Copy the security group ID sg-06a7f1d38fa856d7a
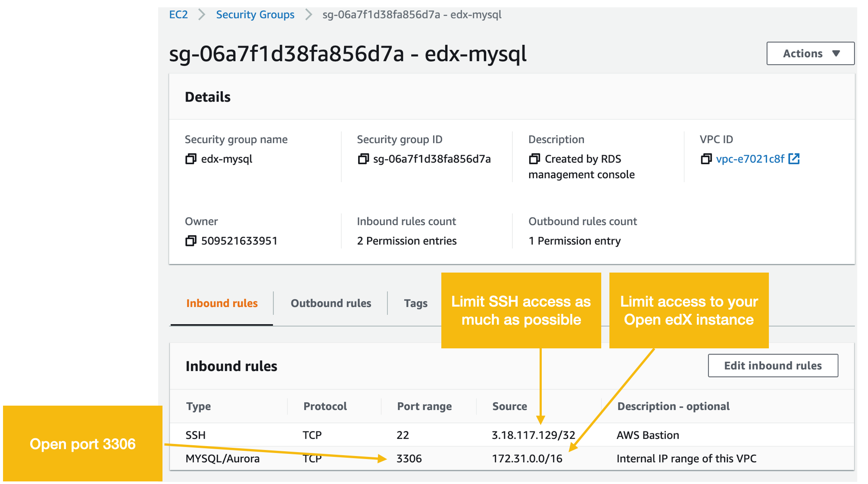The image size is (868, 484). [363, 159]
